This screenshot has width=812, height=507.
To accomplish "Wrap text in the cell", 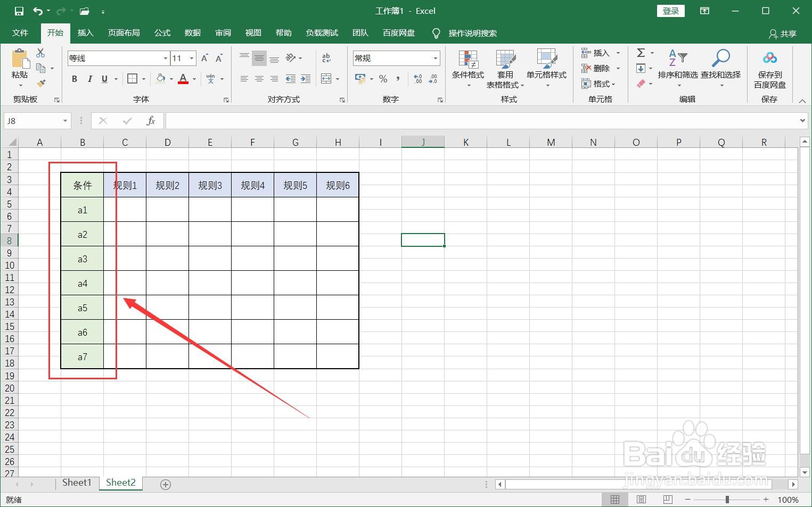I will [326, 58].
